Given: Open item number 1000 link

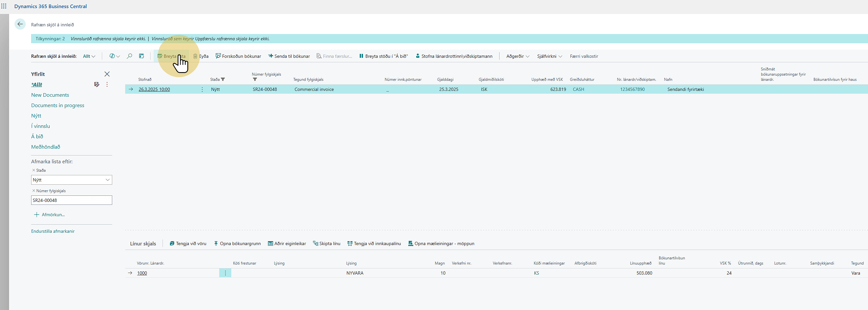Looking at the screenshot, I should click(142, 273).
